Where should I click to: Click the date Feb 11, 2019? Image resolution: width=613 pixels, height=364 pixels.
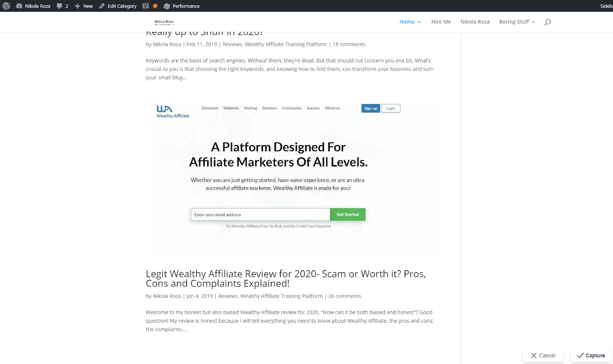pos(202,44)
